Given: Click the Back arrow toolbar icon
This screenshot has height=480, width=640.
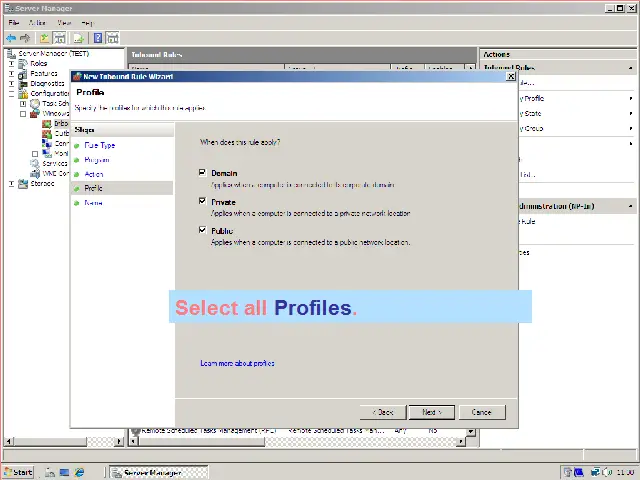Looking at the screenshot, I should (11, 38).
